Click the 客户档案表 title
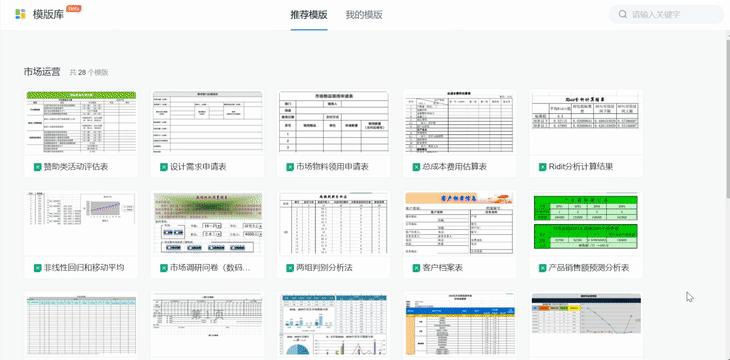This screenshot has height=360, width=730. (442, 268)
